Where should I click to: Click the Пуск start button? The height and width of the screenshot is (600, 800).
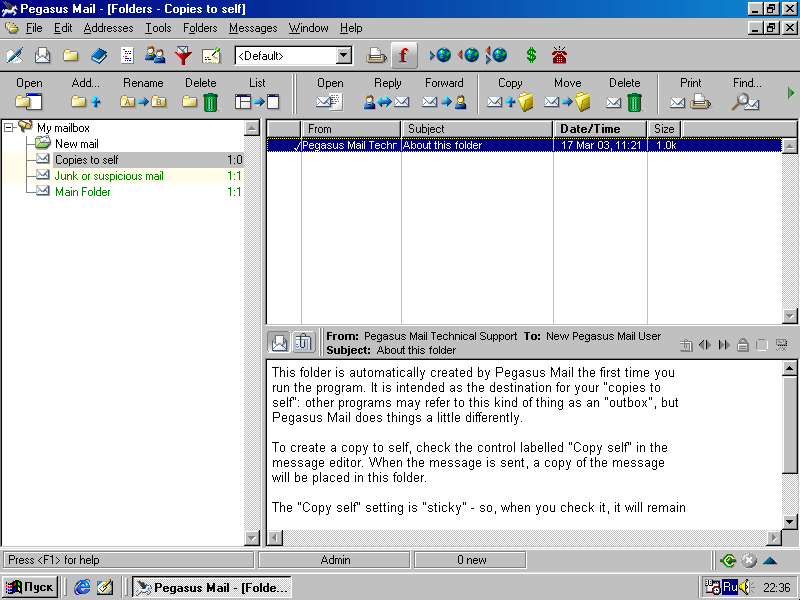tap(30, 587)
